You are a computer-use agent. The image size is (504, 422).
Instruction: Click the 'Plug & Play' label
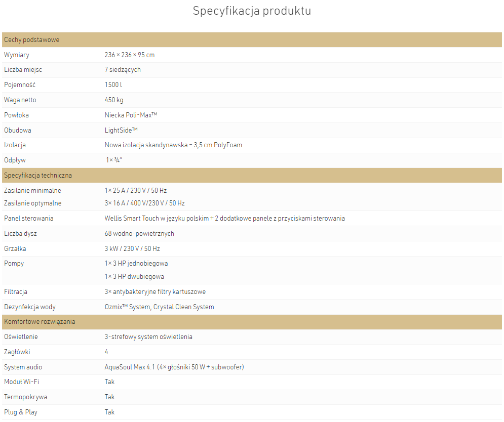21,412
